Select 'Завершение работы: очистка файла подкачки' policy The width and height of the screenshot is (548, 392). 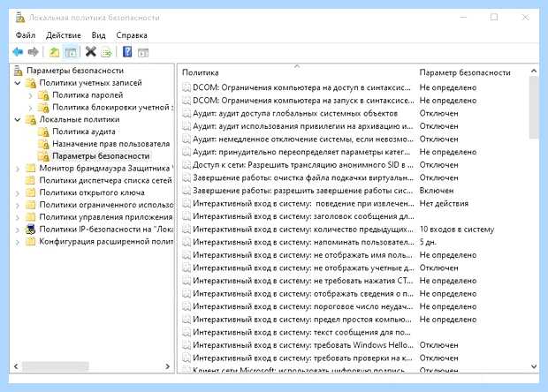point(302,177)
